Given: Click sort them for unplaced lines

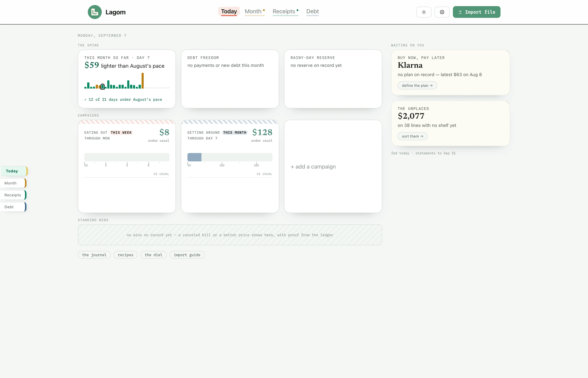Looking at the screenshot, I should pyautogui.click(x=412, y=136).
